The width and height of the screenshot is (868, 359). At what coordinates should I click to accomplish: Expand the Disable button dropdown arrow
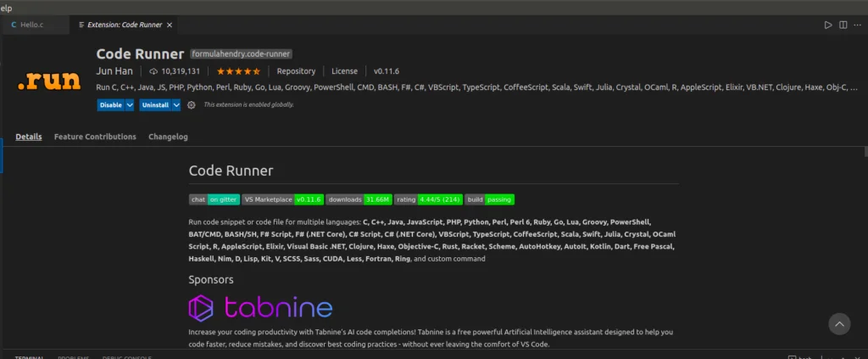130,105
